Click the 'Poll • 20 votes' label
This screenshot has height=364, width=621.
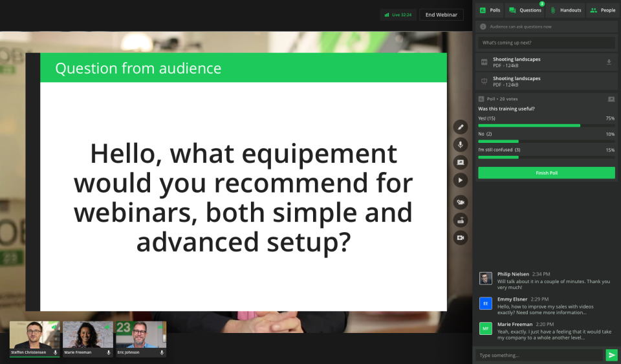tap(502, 99)
